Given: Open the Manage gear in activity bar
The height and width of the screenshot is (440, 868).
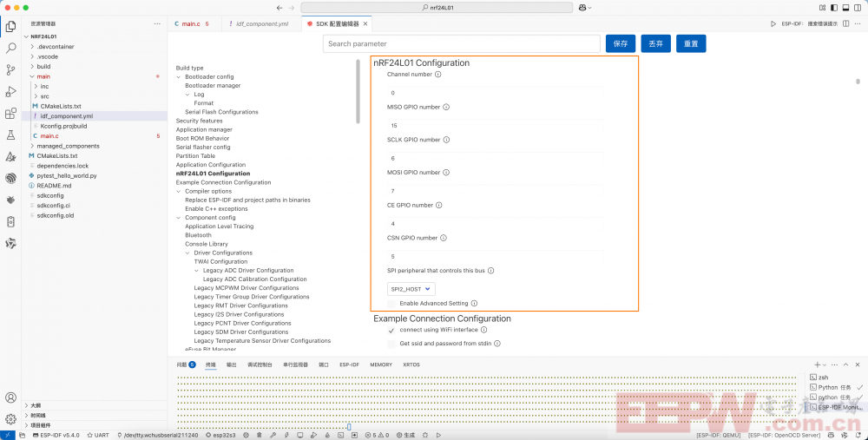Looking at the screenshot, I should (10, 419).
